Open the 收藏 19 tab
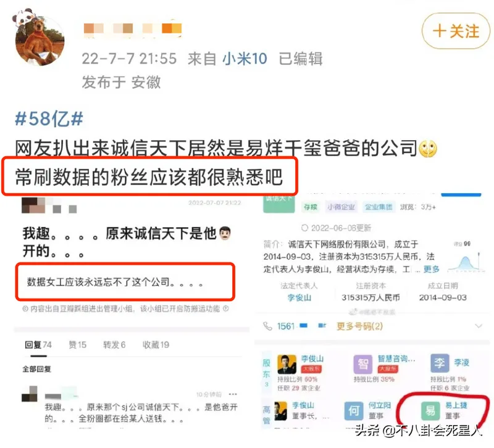 156,345
